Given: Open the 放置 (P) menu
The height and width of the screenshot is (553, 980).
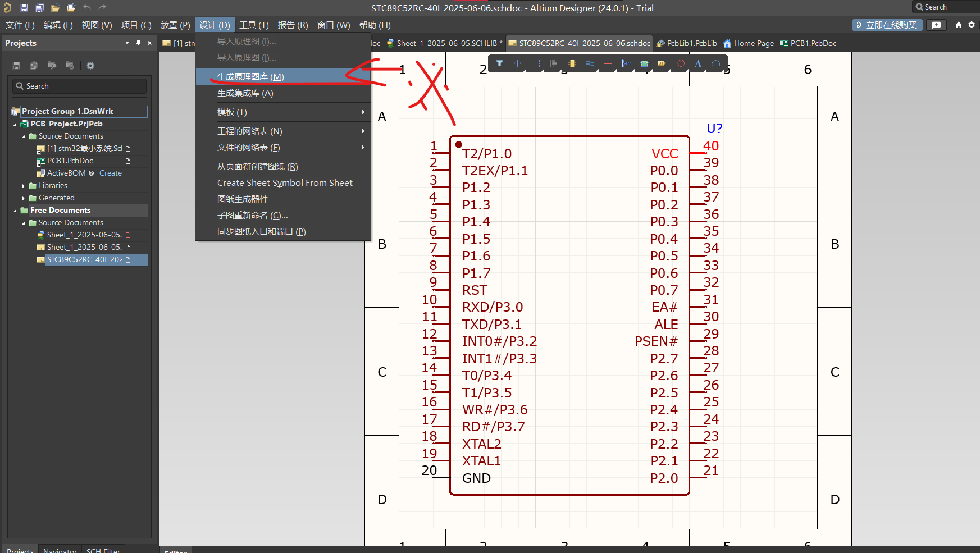Looking at the screenshot, I should click(175, 25).
